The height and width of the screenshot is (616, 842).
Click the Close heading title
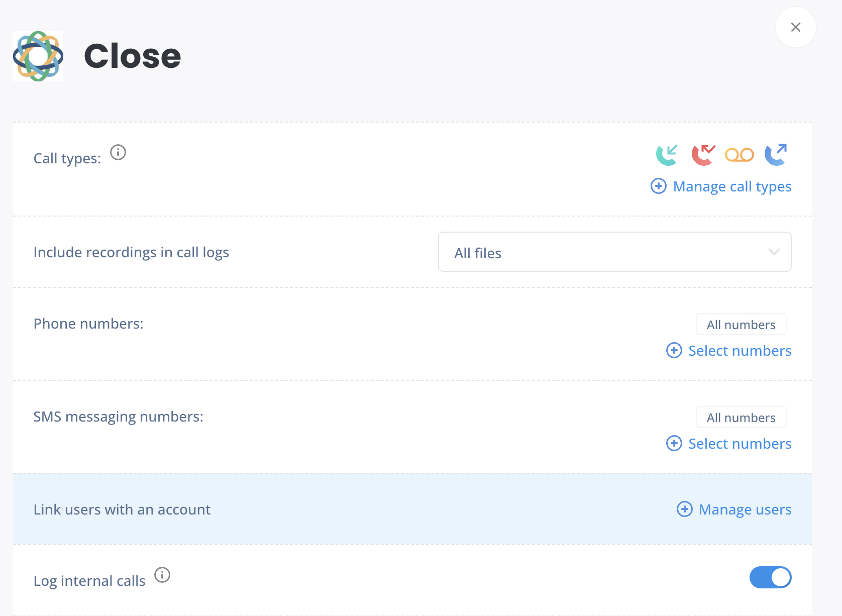coord(133,56)
